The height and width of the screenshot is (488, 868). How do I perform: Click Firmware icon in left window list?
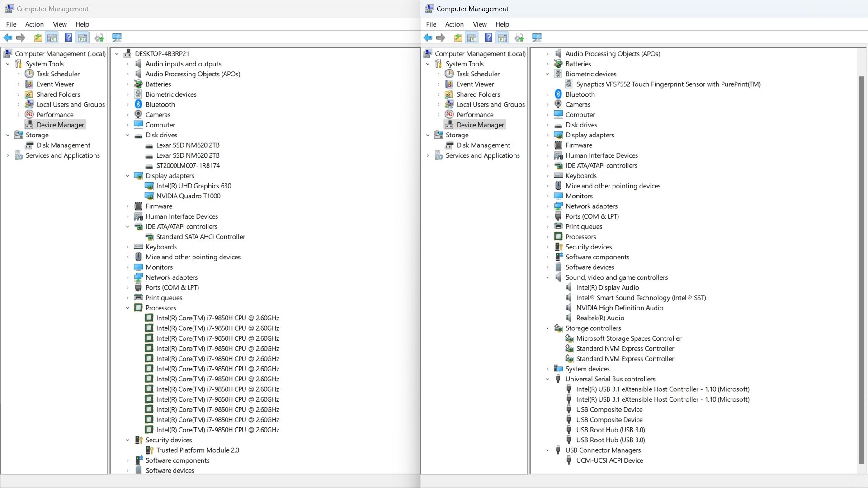point(138,206)
